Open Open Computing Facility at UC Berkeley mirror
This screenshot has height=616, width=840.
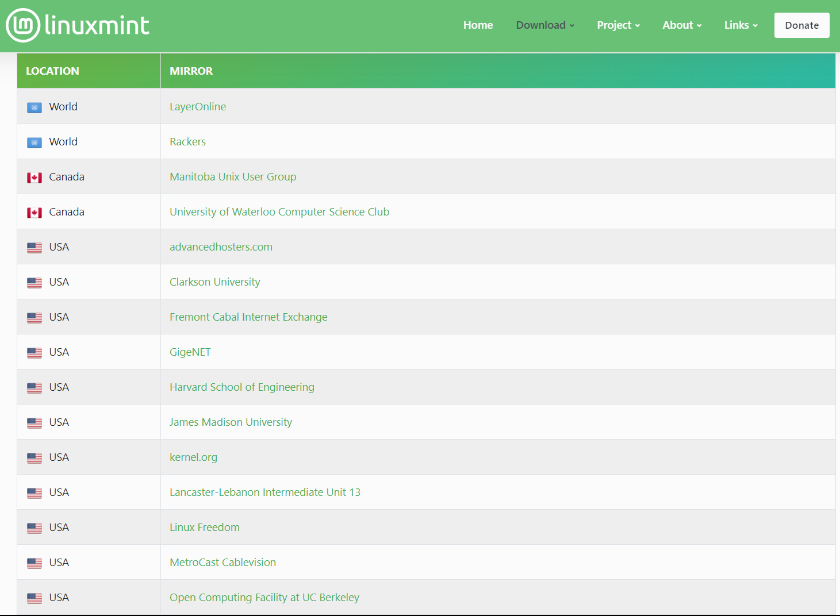[264, 597]
